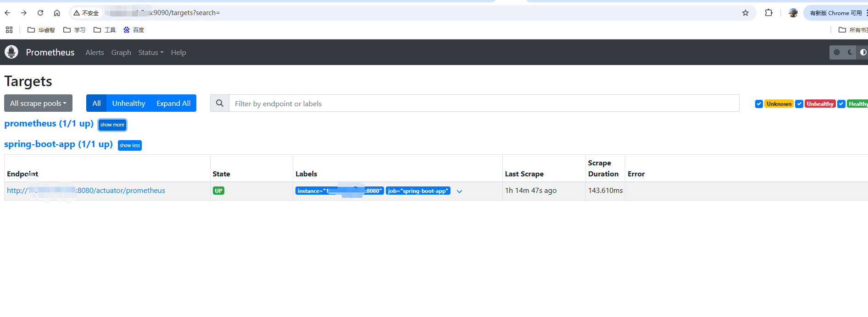Click the Prometheus flame logo
Screen dimensions: 868x317
(11, 52)
